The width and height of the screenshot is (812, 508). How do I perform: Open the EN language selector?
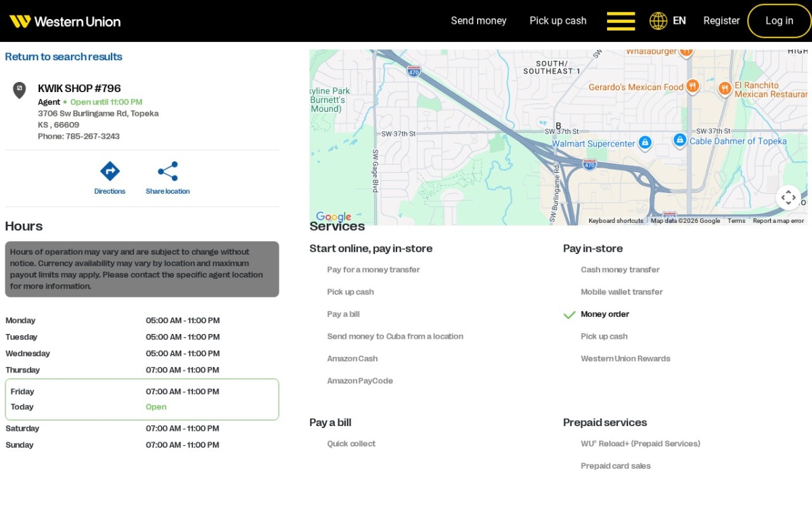point(679,21)
